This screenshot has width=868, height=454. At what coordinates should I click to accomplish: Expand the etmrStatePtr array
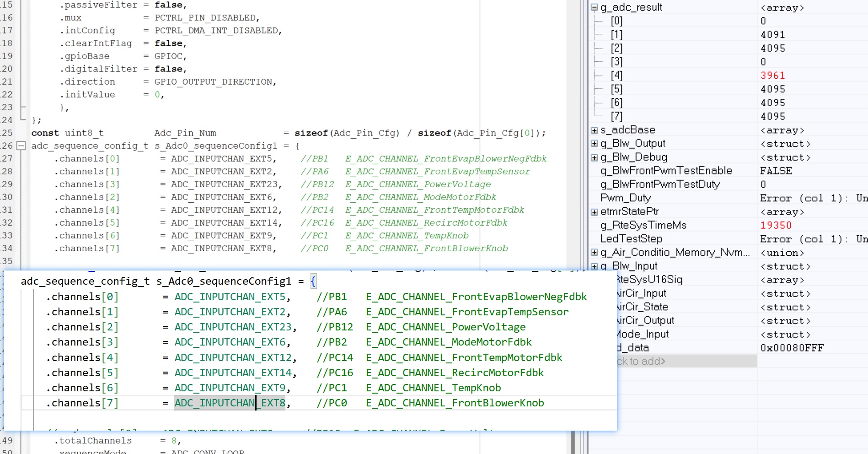[x=595, y=212]
